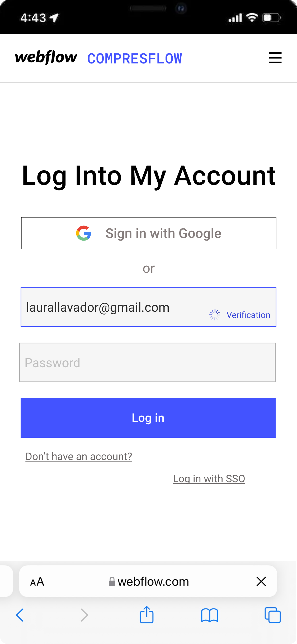Open Safari bookmarks book icon
Screen dimensions: 297x644
click(210, 615)
